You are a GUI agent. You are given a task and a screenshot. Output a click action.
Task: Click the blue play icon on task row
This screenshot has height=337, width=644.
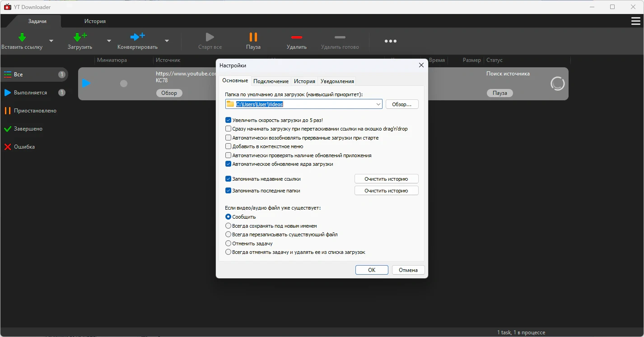pos(86,83)
